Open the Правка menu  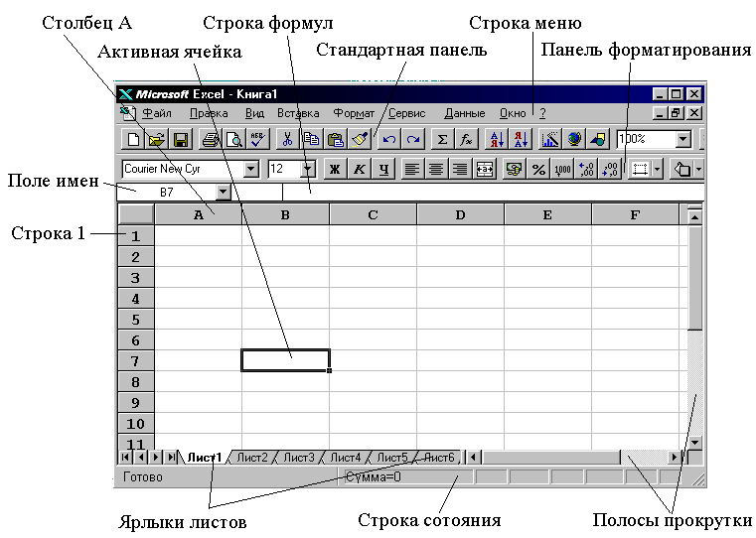point(209,114)
